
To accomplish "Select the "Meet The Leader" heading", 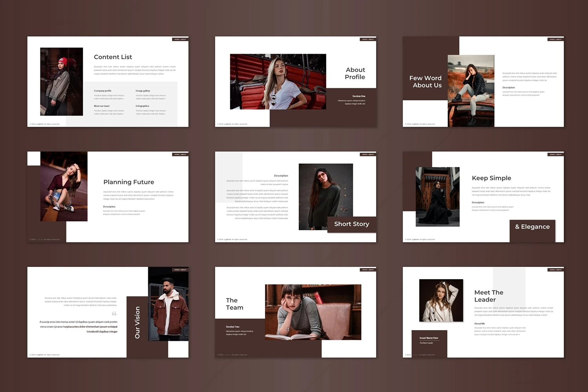I will [489, 296].
